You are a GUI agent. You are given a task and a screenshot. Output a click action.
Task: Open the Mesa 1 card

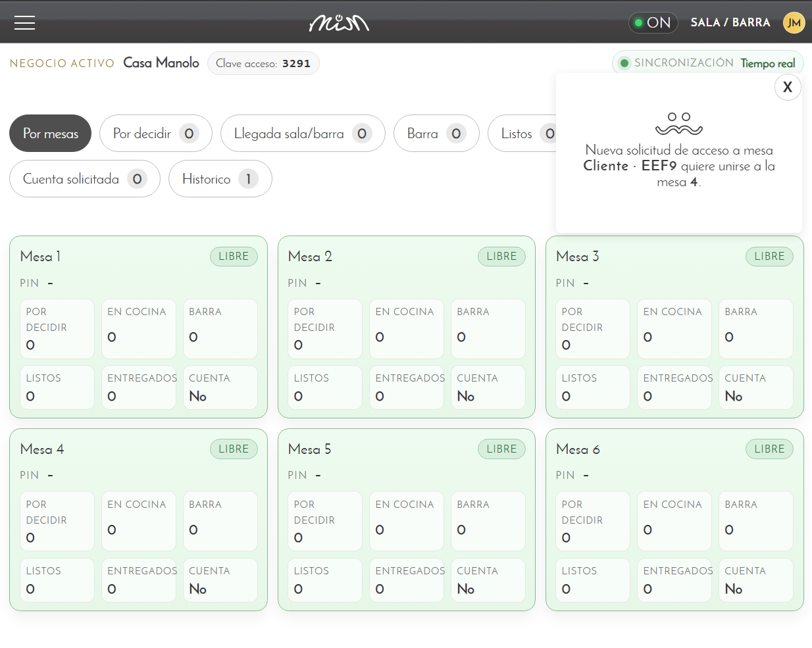(138, 327)
